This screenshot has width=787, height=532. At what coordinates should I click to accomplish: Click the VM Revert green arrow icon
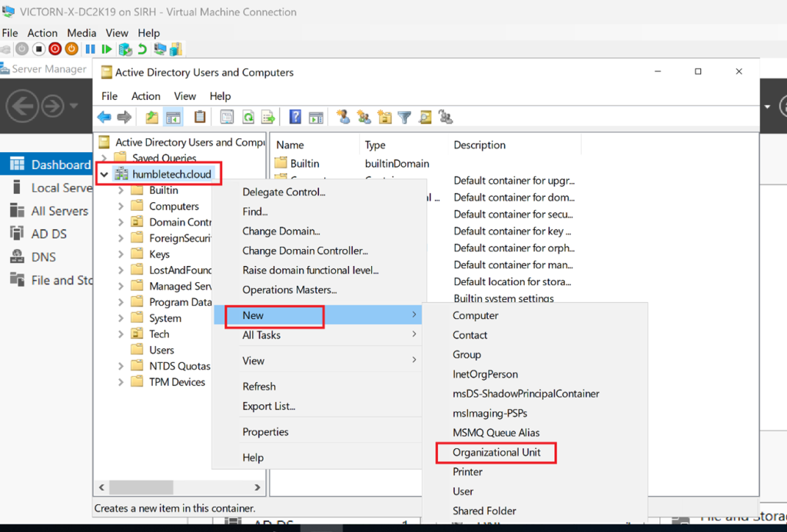pyautogui.click(x=142, y=49)
